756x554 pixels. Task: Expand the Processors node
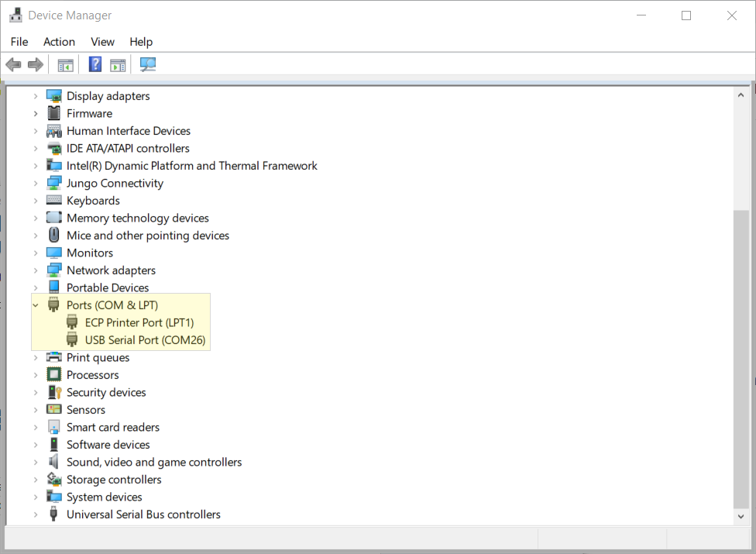click(x=36, y=375)
